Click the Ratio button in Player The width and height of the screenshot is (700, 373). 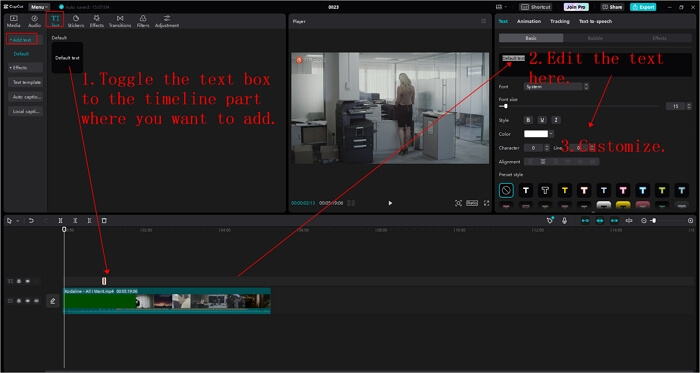click(x=472, y=203)
